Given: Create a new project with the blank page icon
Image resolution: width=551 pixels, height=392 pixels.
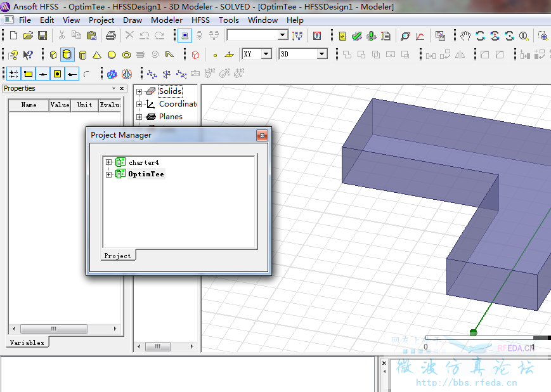Looking at the screenshot, I should point(13,36).
